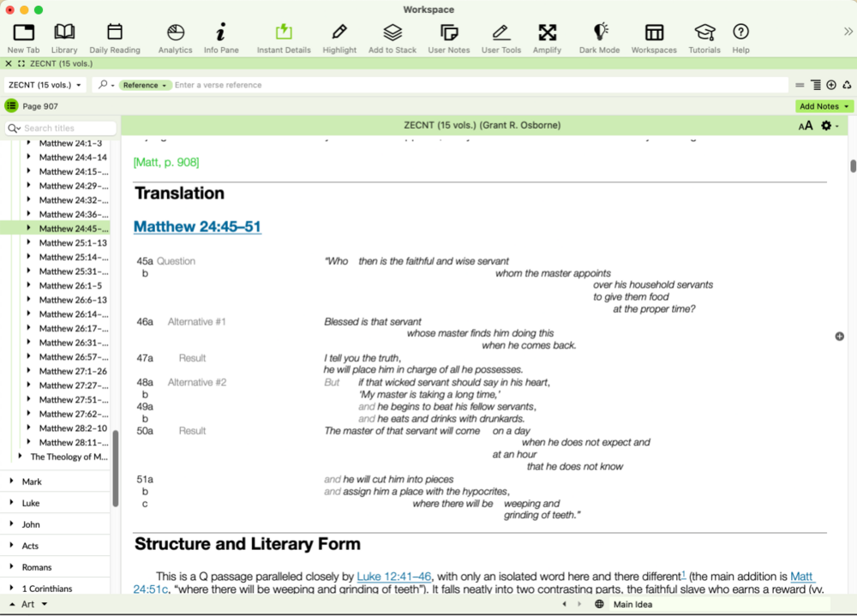Click the contents sidebar scrollbar thumb
The height and width of the screenshot is (616, 857).
click(x=116, y=469)
